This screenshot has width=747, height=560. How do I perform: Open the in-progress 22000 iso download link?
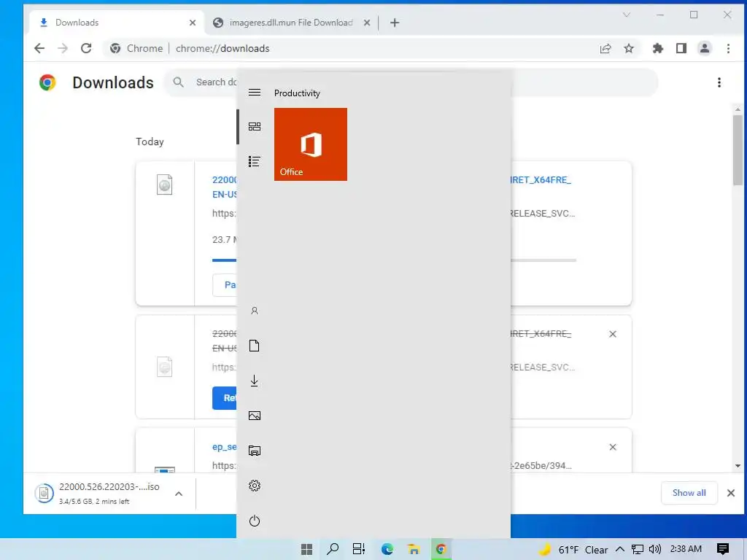click(x=225, y=187)
